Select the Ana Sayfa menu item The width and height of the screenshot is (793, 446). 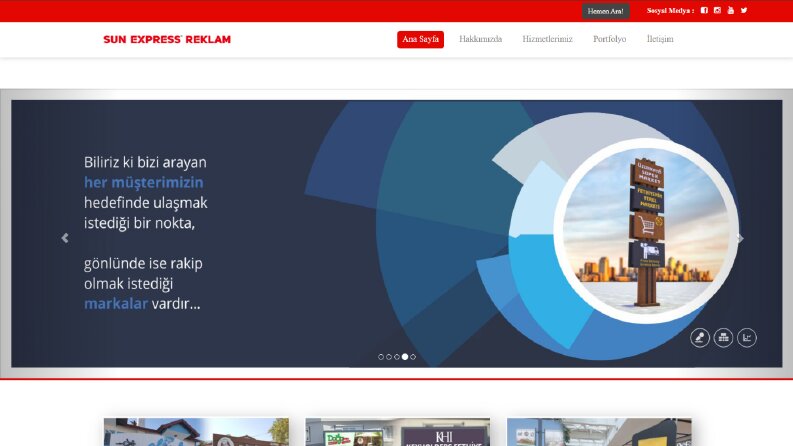tap(420, 39)
